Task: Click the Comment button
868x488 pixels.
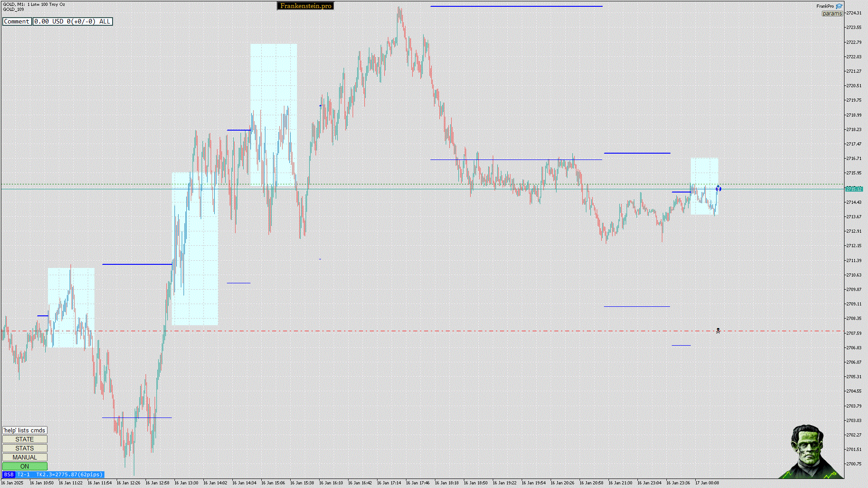Action: point(17,21)
